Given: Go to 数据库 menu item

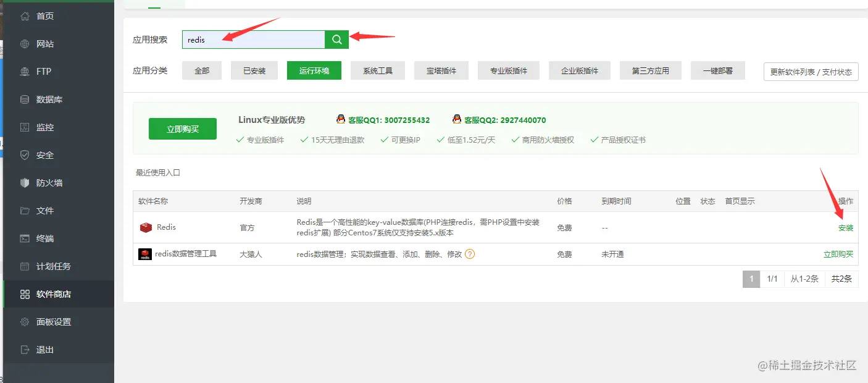Looking at the screenshot, I should pyautogui.click(x=49, y=99).
